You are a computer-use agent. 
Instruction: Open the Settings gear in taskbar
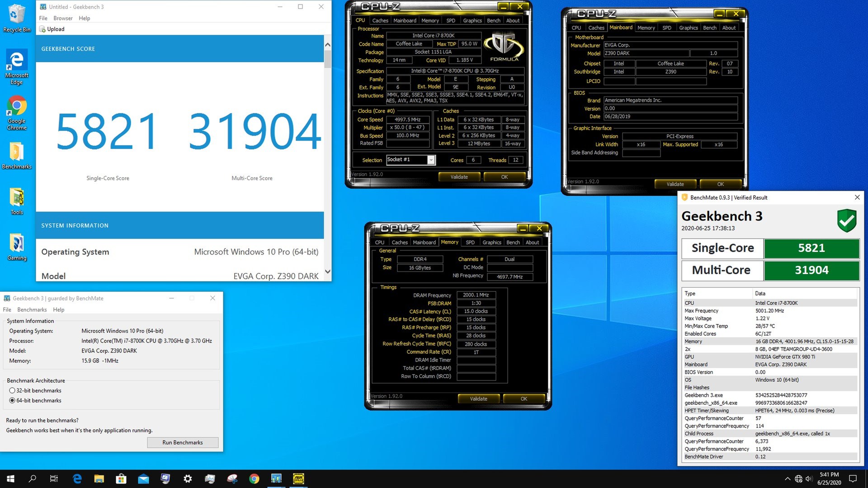(188, 479)
